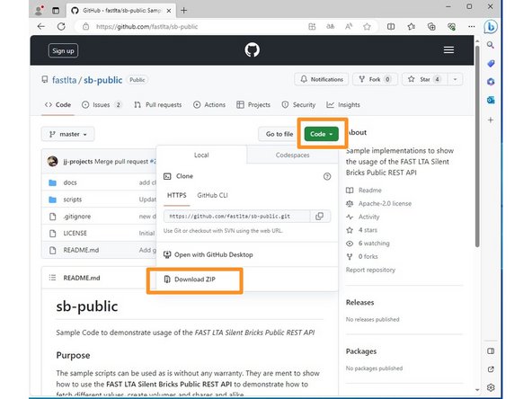Image resolution: width=532 pixels, height=399 pixels.
Task: Open Edge split screen icon
Action: [391, 26]
